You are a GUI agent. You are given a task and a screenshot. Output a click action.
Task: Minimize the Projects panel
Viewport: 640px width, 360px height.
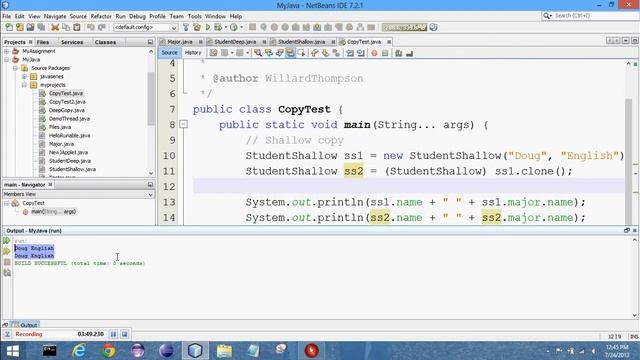150,42
